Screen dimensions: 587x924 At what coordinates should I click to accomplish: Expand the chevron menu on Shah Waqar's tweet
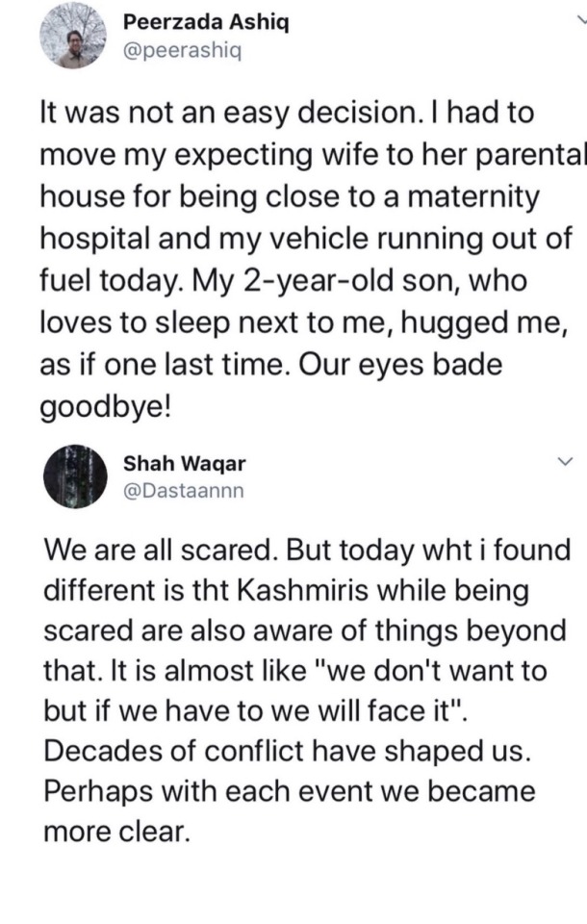[x=564, y=464]
